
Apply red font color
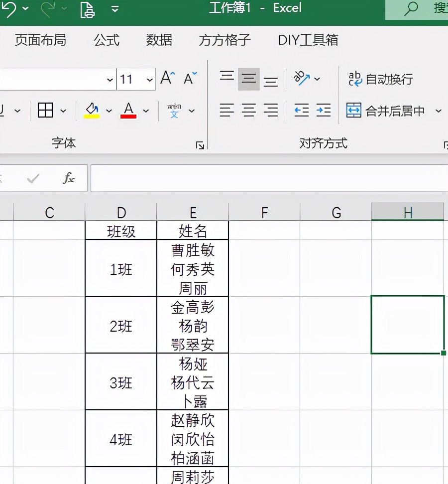129,110
